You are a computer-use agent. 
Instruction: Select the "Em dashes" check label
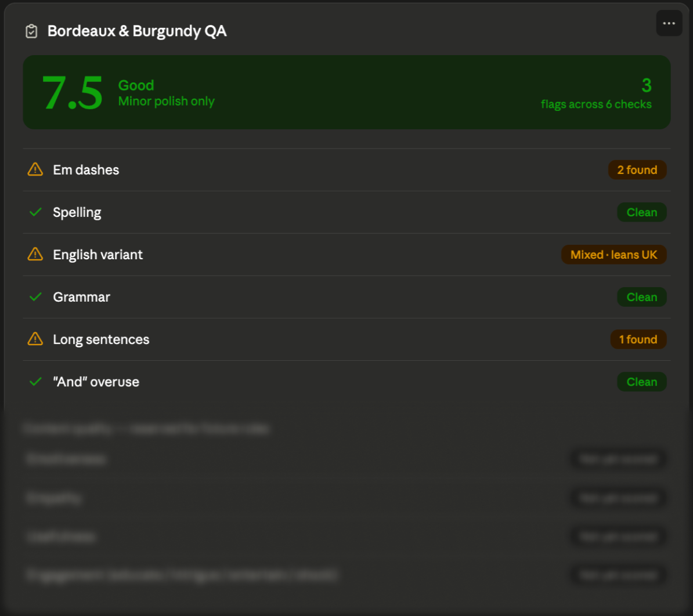click(x=86, y=170)
